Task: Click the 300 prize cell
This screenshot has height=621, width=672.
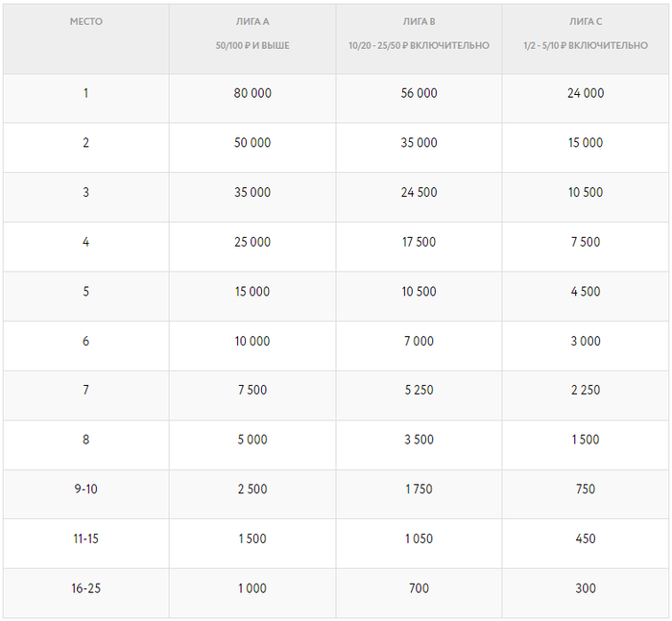Action: coord(586,588)
